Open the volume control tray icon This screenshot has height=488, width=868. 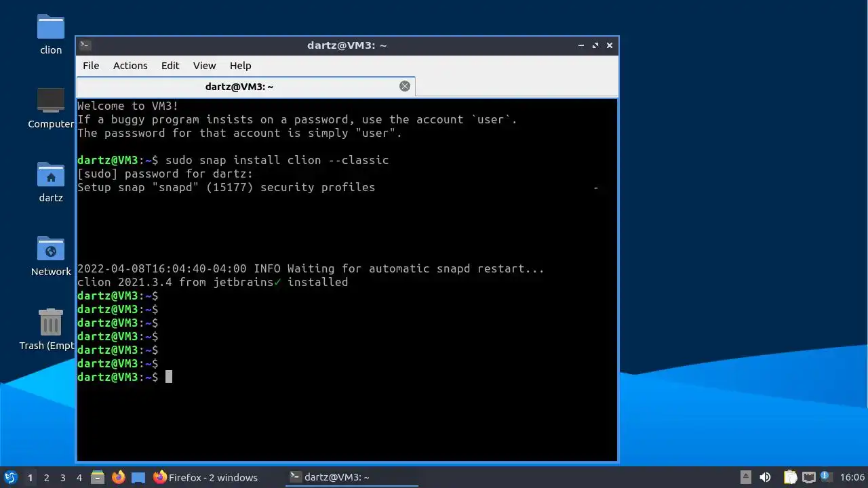pyautogui.click(x=765, y=477)
